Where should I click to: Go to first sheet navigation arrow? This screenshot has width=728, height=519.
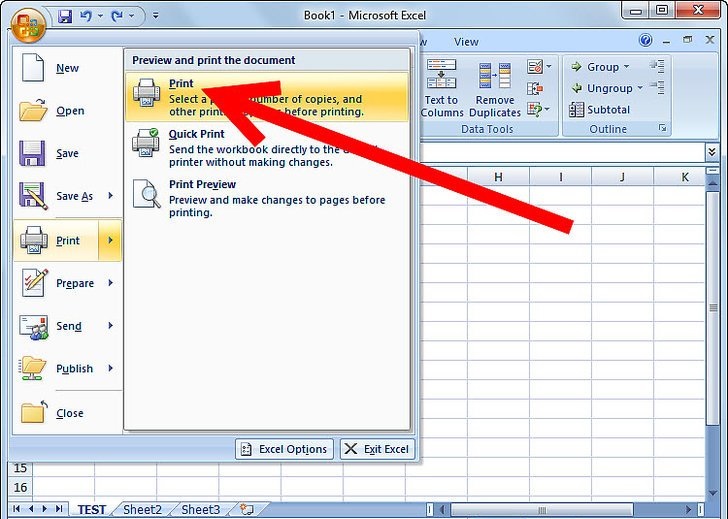[x=17, y=509]
